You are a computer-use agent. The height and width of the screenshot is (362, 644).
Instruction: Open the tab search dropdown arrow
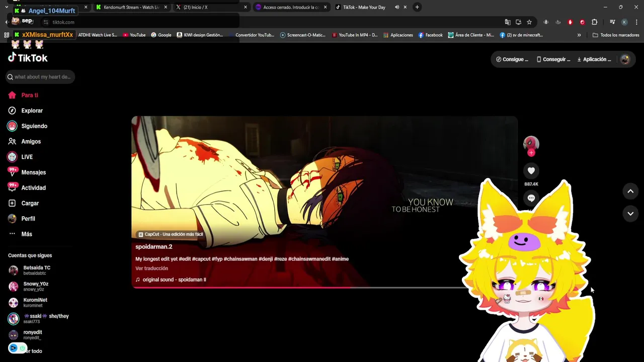pyautogui.click(x=7, y=7)
